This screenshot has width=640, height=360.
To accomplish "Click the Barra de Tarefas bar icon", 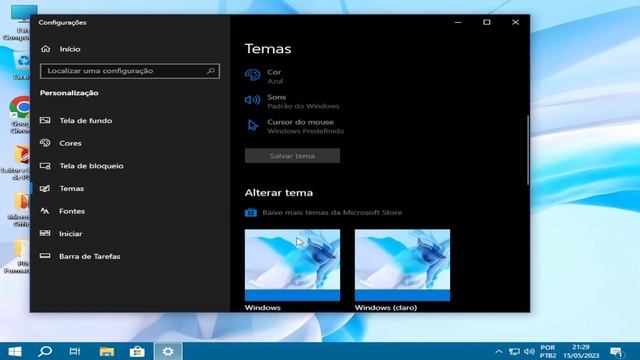I will 45,256.
